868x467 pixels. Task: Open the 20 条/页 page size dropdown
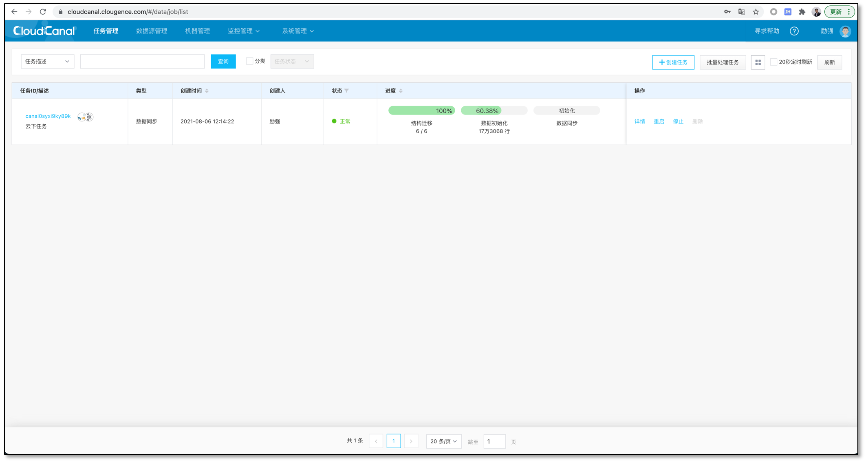[x=443, y=441]
